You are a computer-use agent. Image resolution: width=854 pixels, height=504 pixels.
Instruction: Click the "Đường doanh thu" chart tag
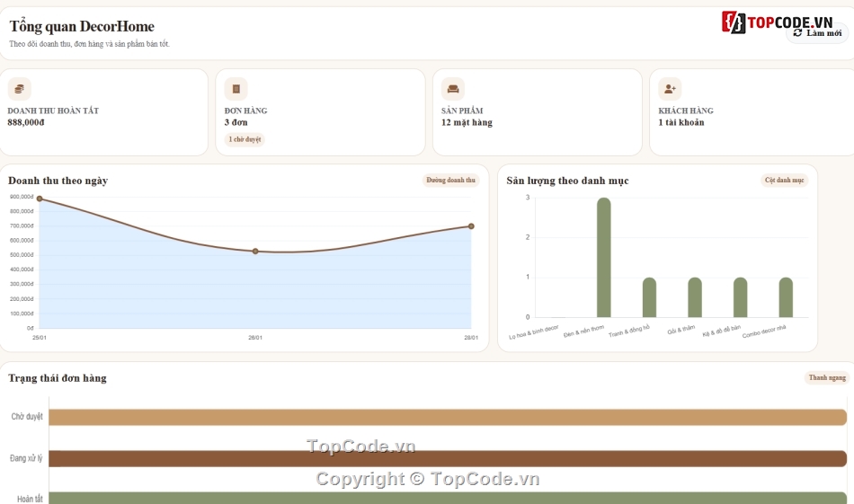[450, 181]
